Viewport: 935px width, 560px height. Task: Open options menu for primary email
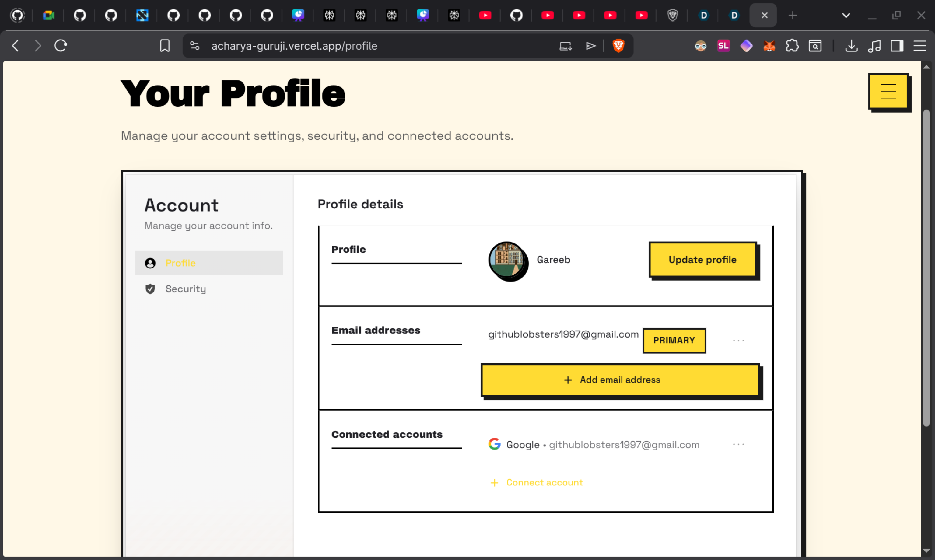[x=738, y=340]
